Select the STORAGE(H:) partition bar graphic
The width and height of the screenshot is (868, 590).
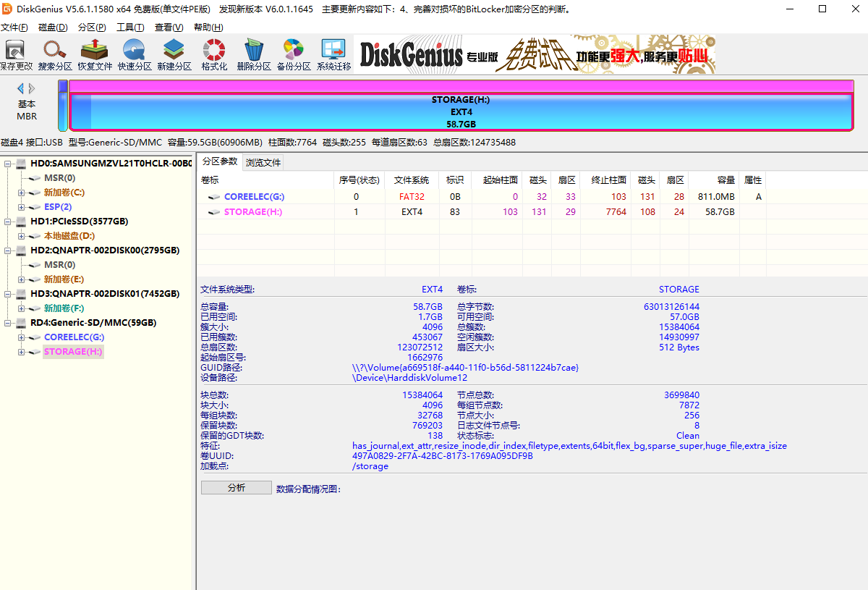click(x=461, y=112)
